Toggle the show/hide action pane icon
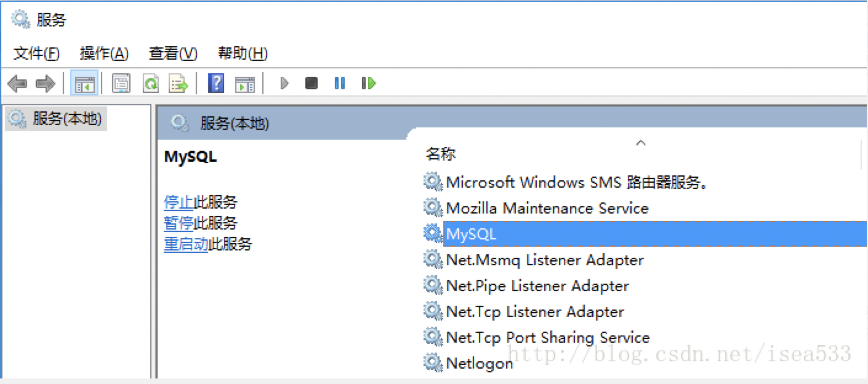 coord(245,84)
